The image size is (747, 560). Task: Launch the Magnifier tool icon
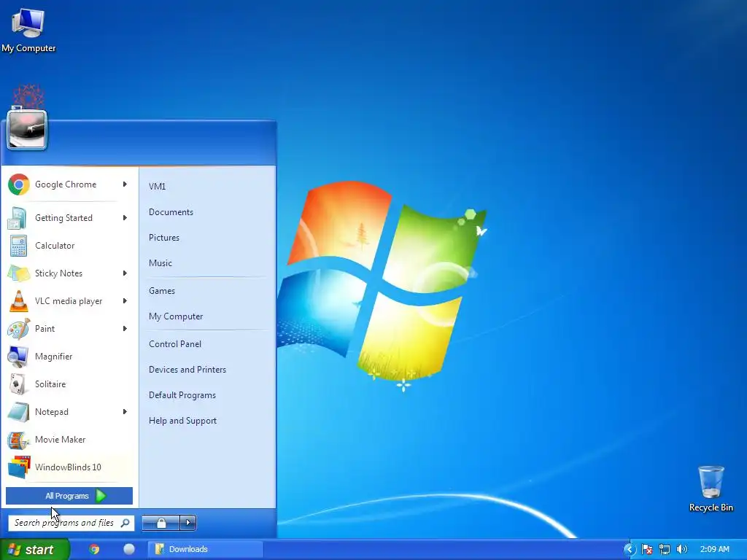tap(18, 357)
